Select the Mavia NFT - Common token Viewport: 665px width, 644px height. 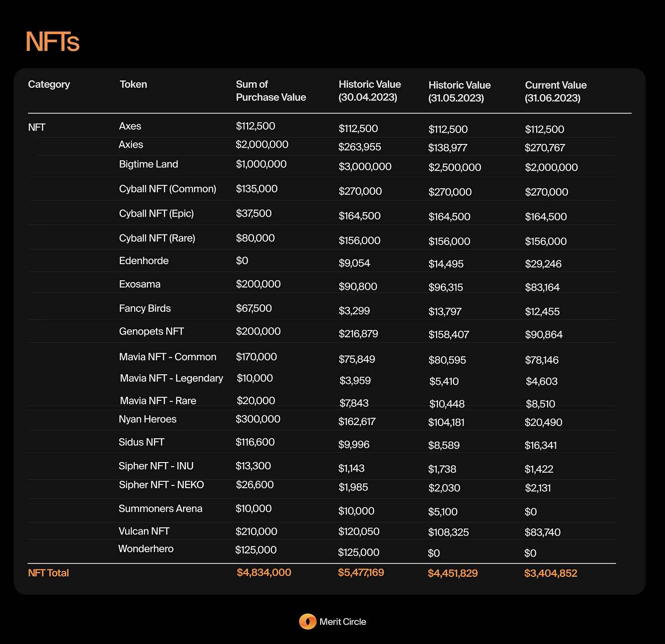point(168,357)
